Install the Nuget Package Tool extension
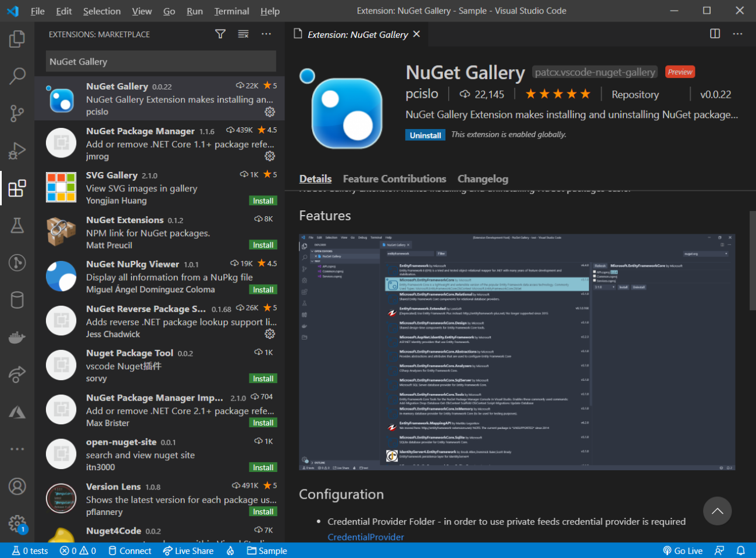 pos(263,378)
